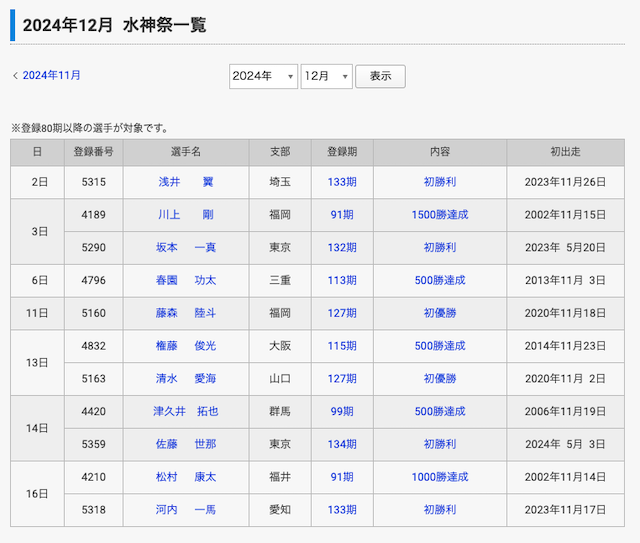
Task: Click the 115期 registration period link
Action: 342,346
